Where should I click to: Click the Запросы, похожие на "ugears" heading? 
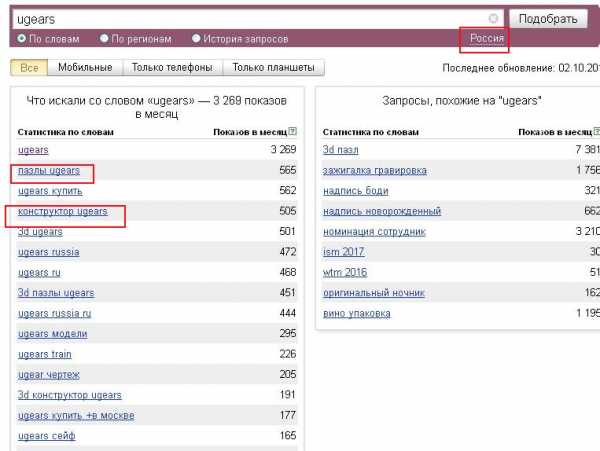(x=461, y=101)
